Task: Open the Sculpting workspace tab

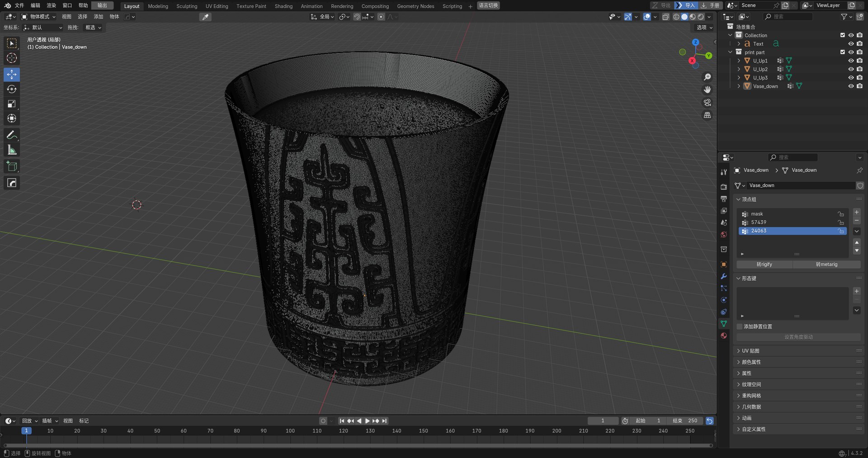Action: coord(187,6)
